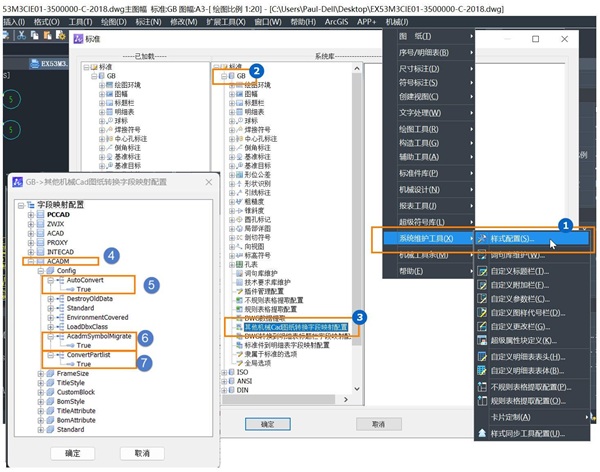Open 序号/明细表(B) submenu

coord(429,52)
